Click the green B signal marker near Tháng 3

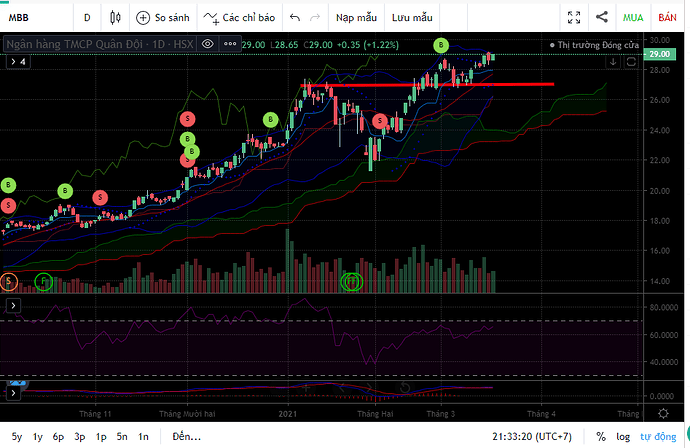click(x=441, y=45)
